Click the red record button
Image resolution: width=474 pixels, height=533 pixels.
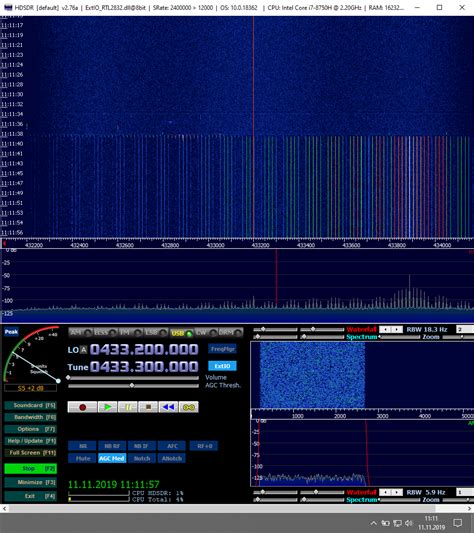point(82,407)
